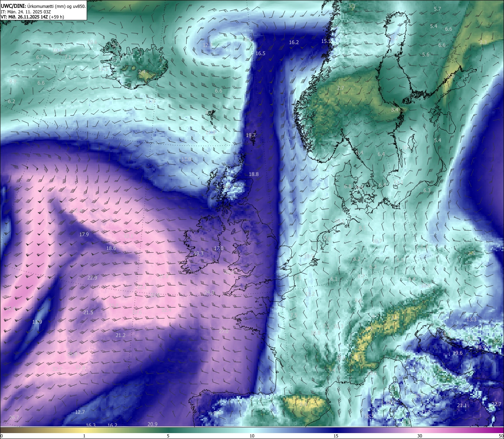The height and width of the screenshot is (439, 504).
Task: Click the 15 tick on the color scale
Action: coord(336,436)
